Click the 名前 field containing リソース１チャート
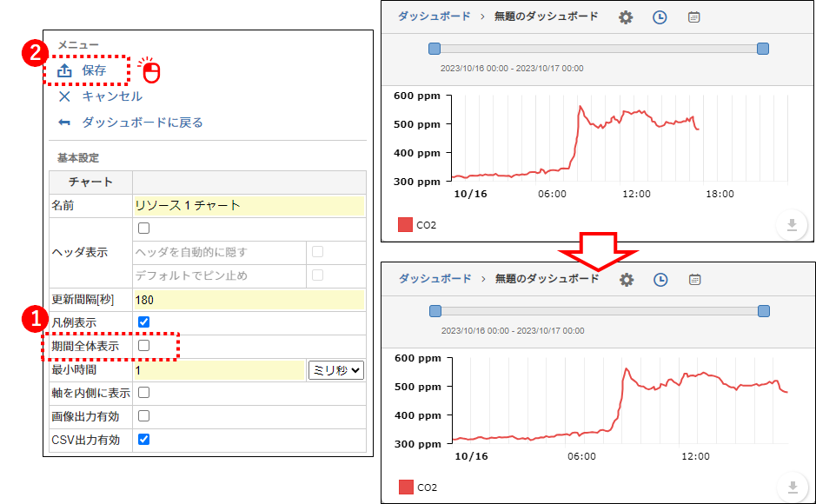Image resolution: width=816 pixels, height=504 pixels. coord(249,205)
